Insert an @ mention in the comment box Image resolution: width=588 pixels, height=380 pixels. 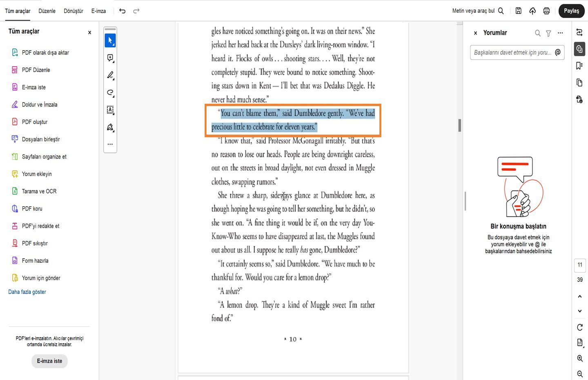pyautogui.click(x=558, y=52)
